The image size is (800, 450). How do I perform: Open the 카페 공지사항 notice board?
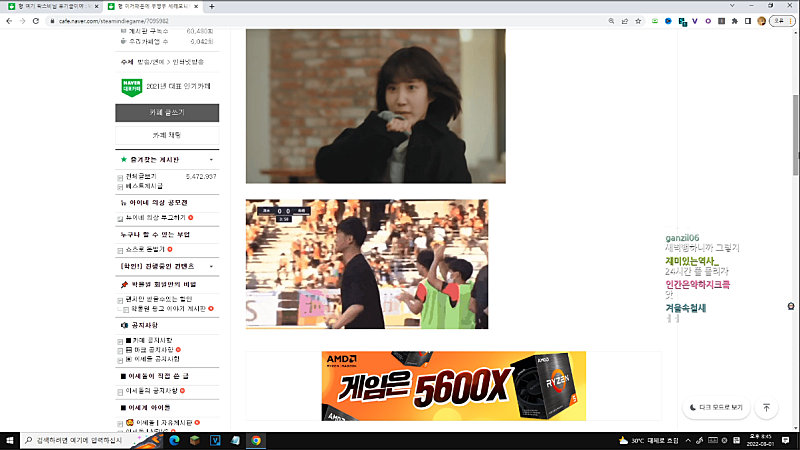tap(149, 340)
